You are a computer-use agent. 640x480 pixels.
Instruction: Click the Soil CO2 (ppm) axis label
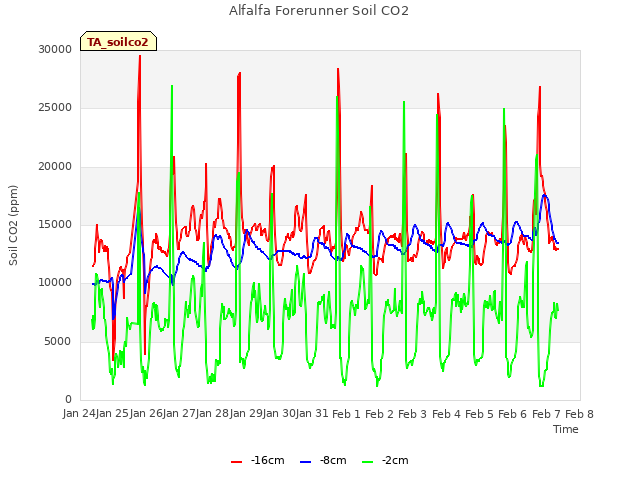tap(13, 225)
